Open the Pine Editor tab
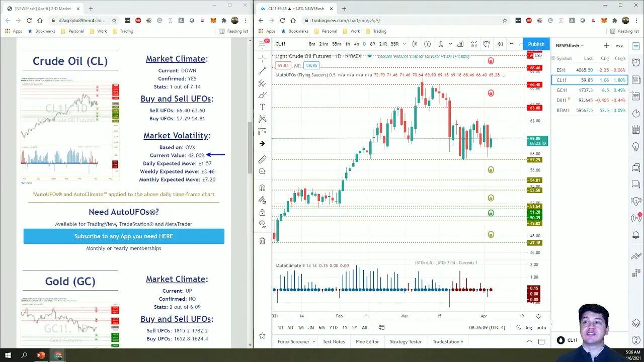This screenshot has width=644, height=362. (367, 341)
